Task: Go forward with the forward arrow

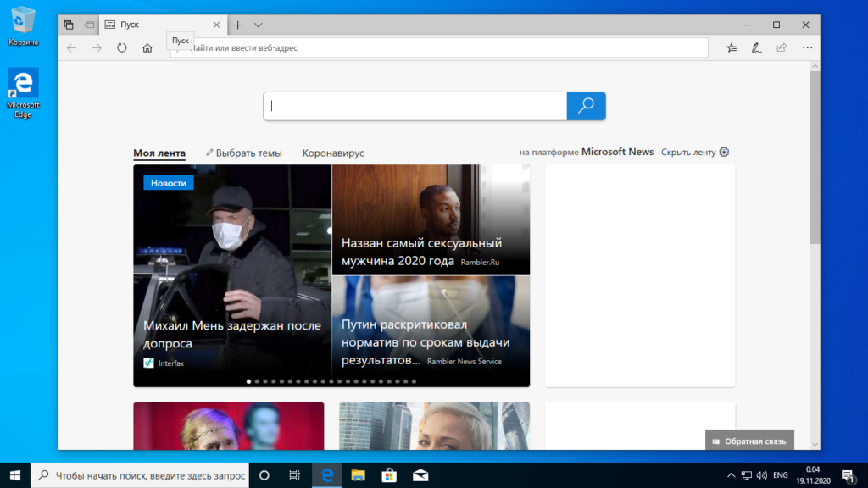Action: (97, 48)
